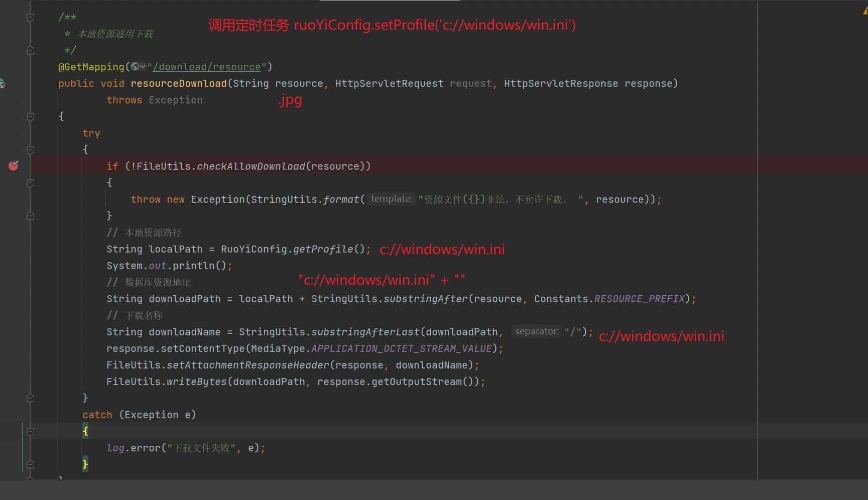868x500 pixels.
Task: Follow the "/download/resource" URL link
Action: (x=207, y=67)
